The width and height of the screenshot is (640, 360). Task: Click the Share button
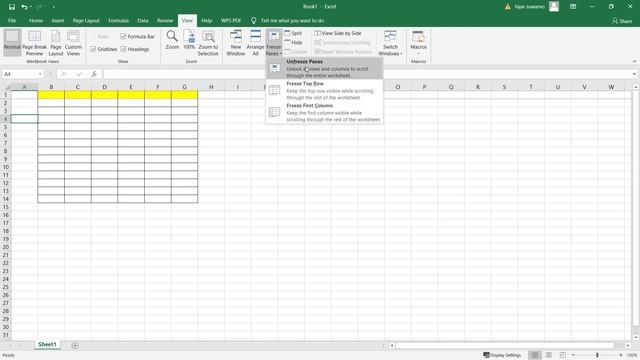point(622,20)
